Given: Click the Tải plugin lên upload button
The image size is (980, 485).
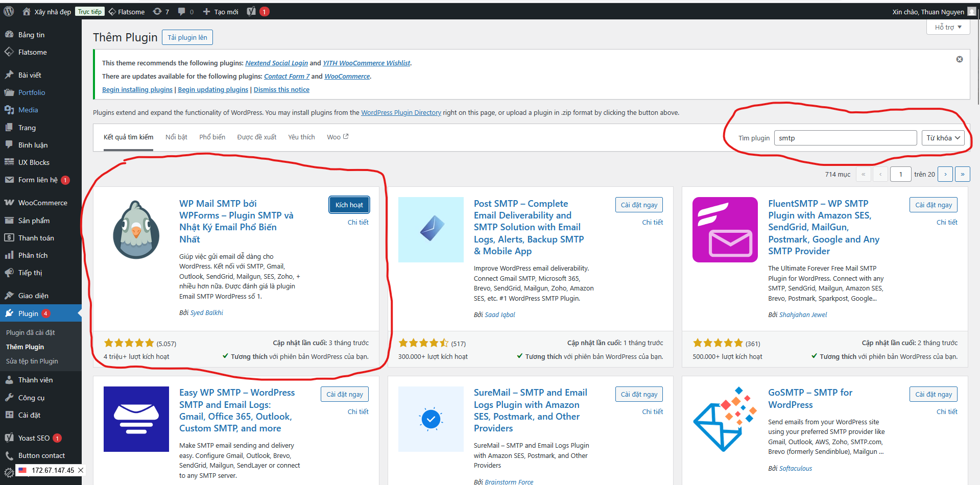Looking at the screenshot, I should (x=187, y=37).
